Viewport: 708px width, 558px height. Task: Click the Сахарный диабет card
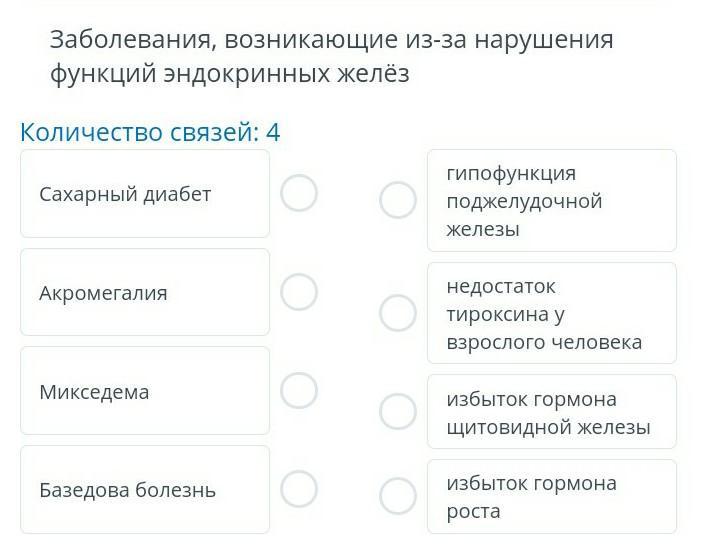[x=145, y=194]
